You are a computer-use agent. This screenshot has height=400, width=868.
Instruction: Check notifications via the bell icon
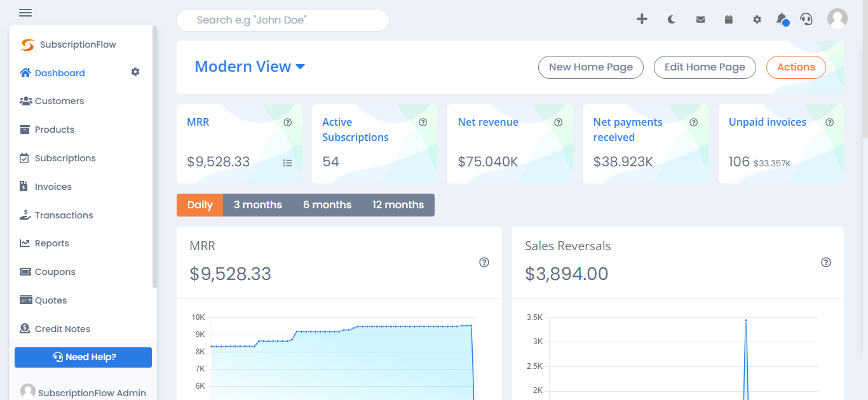(x=782, y=19)
